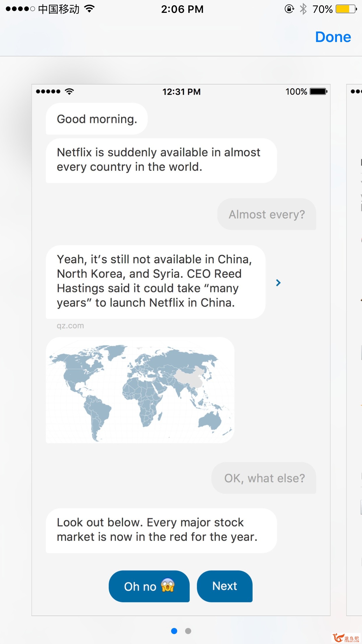Screen dimensions: 362x644
Task: Select the first page indicator dot
Action: tap(174, 631)
